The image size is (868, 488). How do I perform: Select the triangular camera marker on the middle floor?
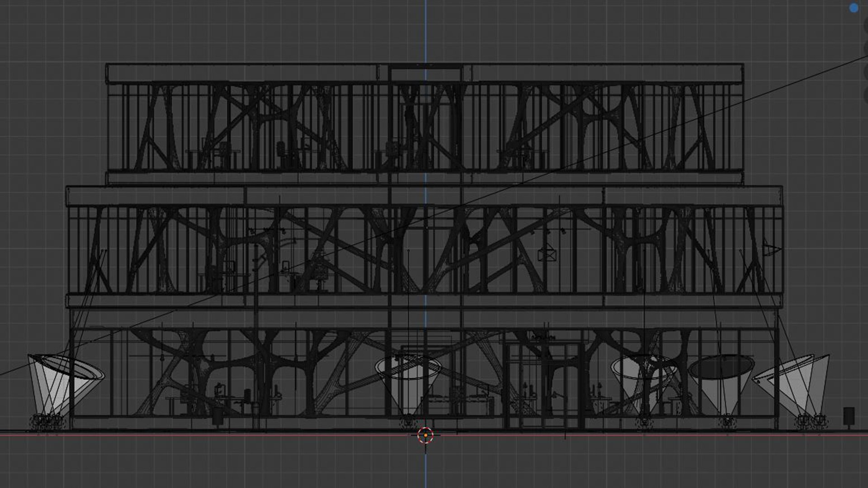pos(772,248)
